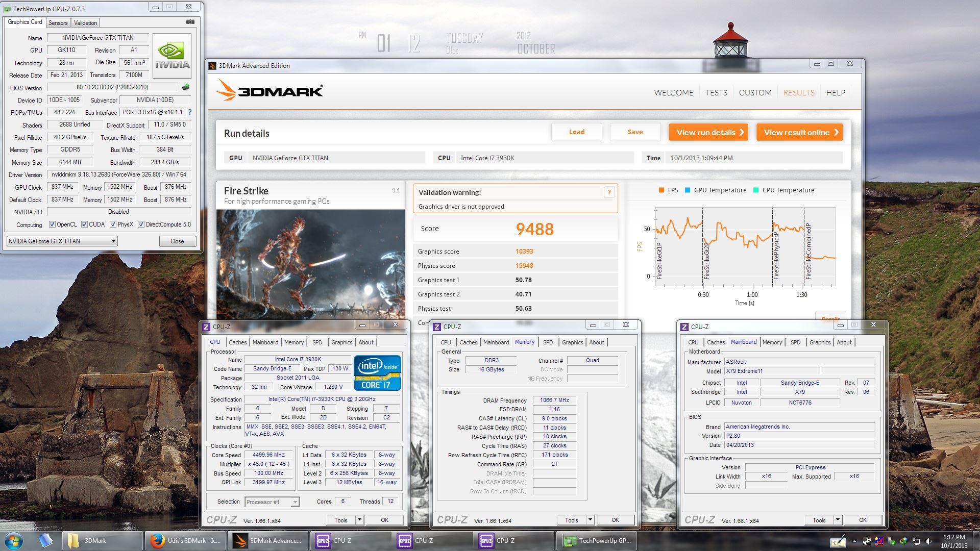
Task: Click the Load button in 3DMark
Action: tap(577, 132)
